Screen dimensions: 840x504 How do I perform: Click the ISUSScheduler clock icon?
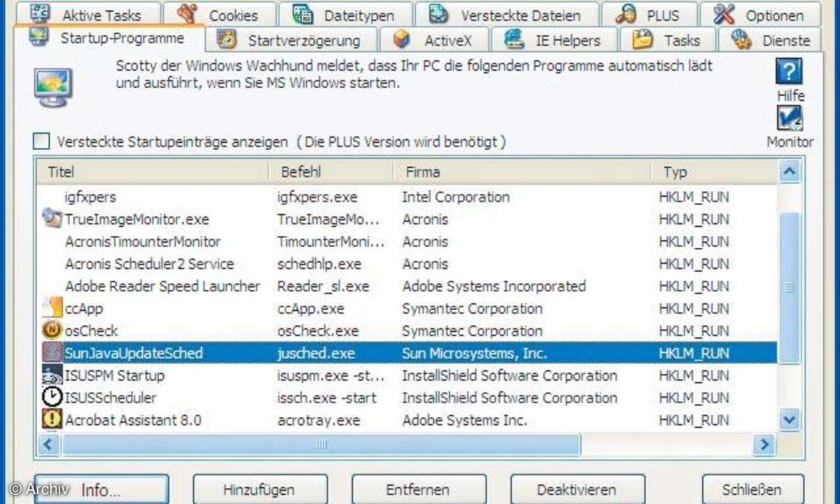coord(52,398)
